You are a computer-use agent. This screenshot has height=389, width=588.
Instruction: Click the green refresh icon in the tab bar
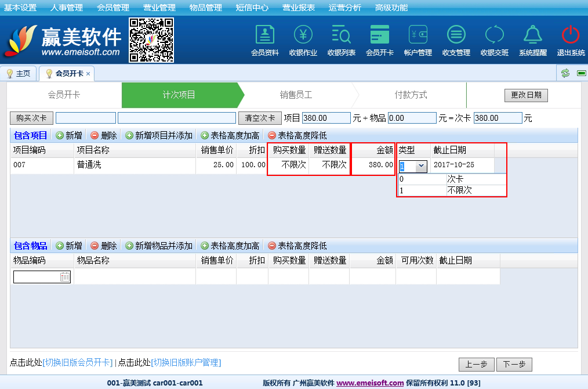tap(565, 73)
